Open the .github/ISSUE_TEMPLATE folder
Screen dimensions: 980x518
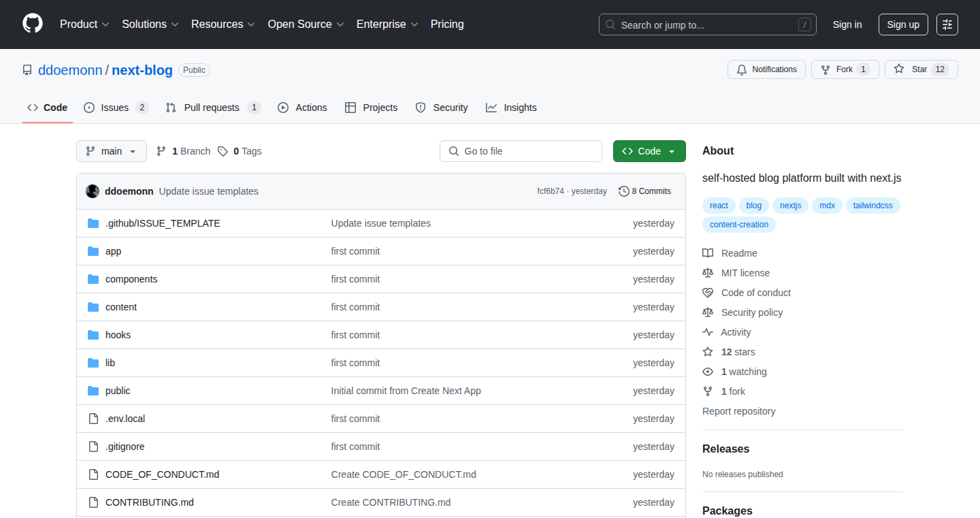[x=163, y=223]
